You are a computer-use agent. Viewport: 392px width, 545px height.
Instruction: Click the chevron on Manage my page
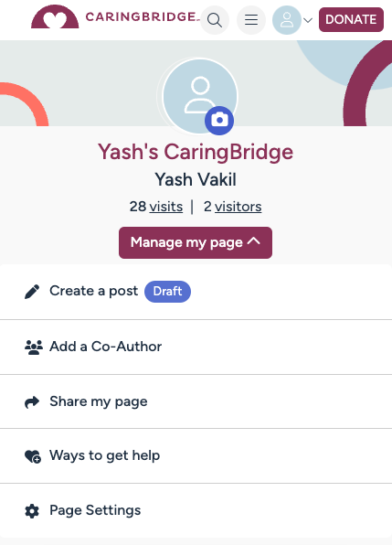click(x=254, y=240)
